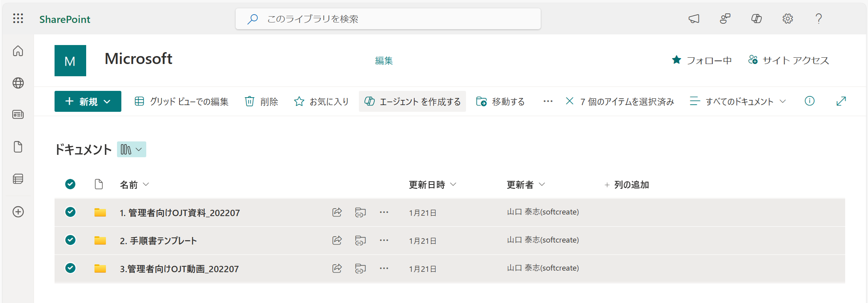The width and height of the screenshot is (868, 303).
Task: Open the My lists sidebar icon
Action: click(18, 179)
